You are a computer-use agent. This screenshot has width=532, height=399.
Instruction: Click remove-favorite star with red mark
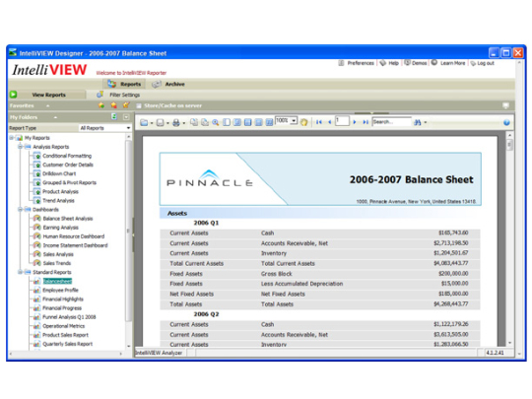(x=113, y=105)
